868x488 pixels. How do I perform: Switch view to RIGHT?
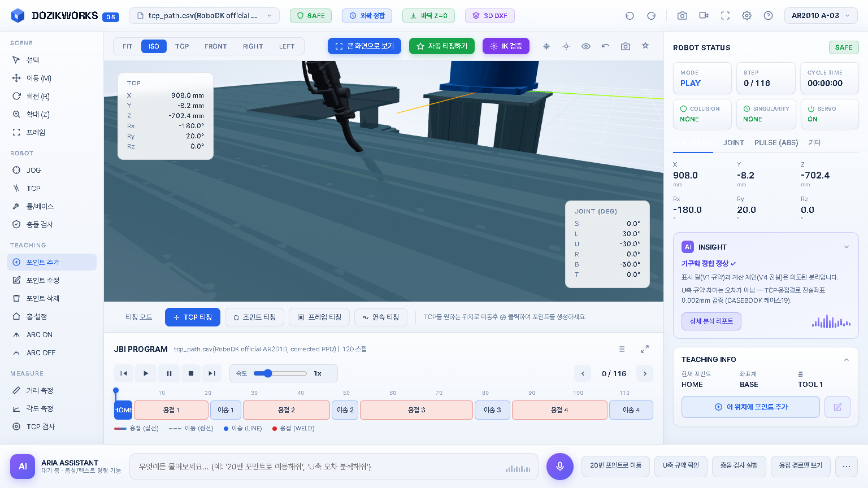coord(253,46)
